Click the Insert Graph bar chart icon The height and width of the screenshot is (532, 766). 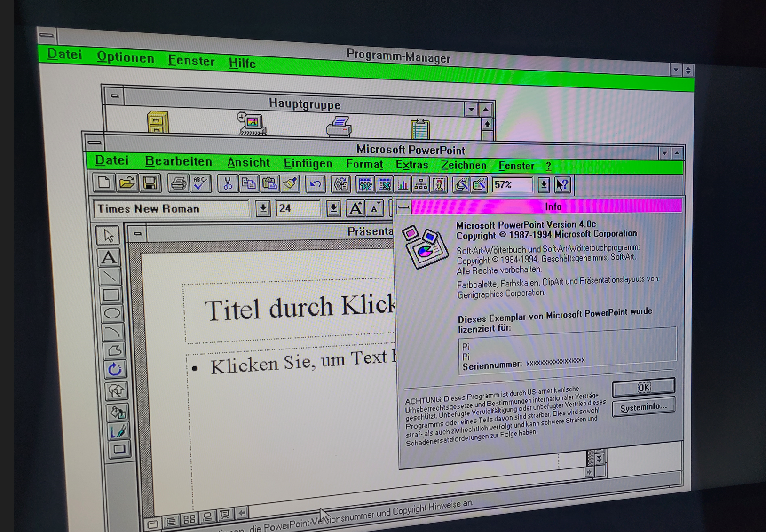pos(403,185)
